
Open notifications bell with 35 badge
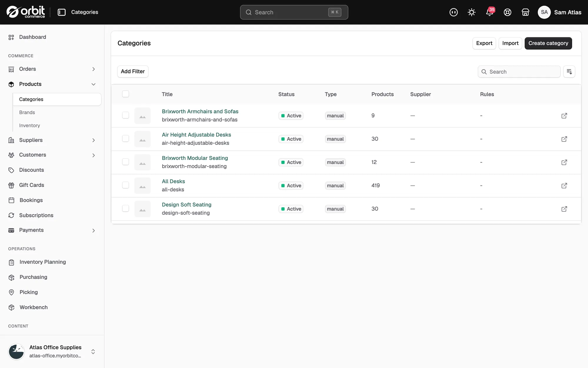(490, 12)
